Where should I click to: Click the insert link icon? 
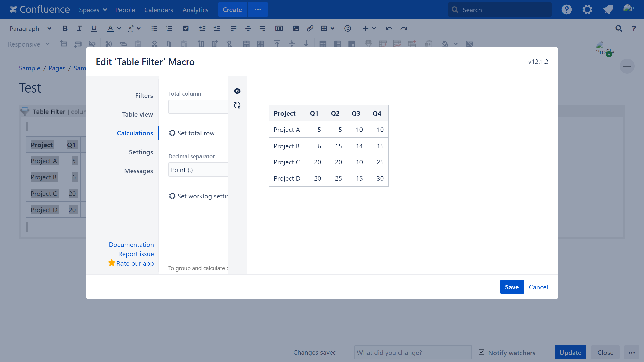[x=310, y=28]
